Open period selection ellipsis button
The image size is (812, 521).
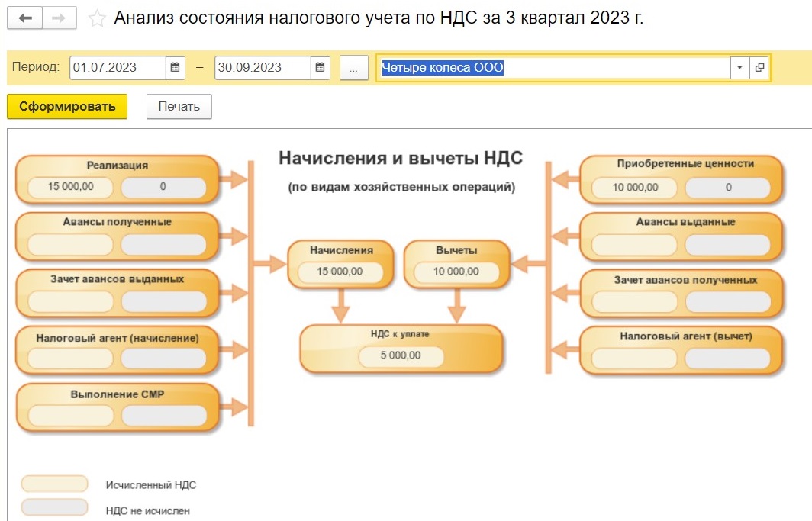point(353,68)
